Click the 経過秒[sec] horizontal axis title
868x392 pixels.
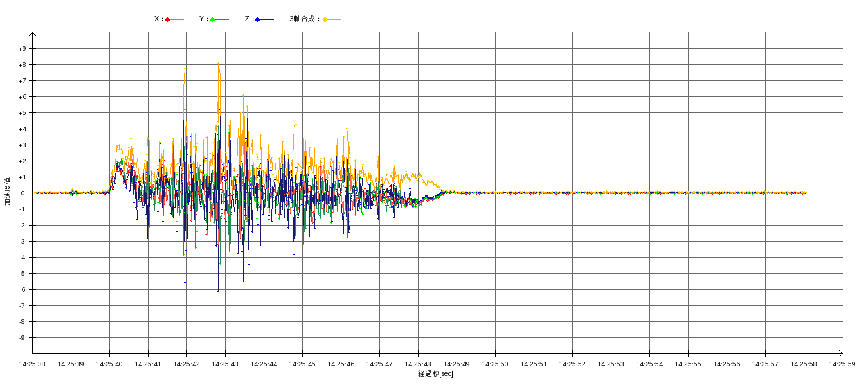click(x=435, y=374)
